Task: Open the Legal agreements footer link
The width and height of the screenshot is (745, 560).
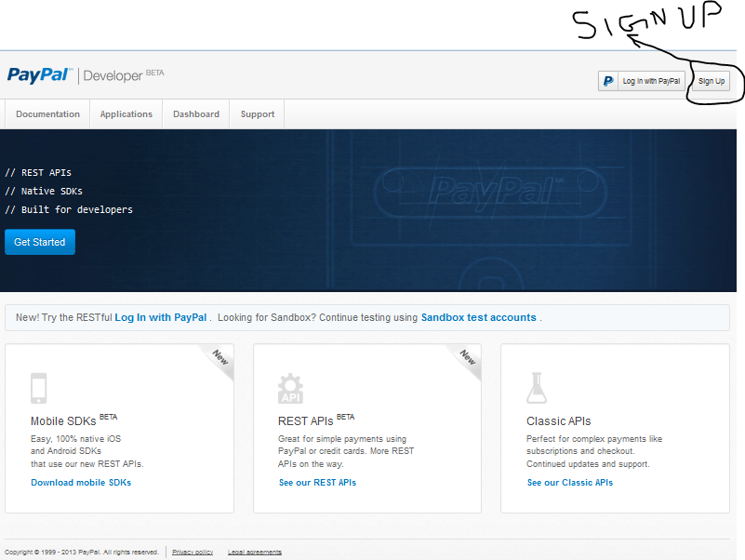Action: click(x=255, y=552)
